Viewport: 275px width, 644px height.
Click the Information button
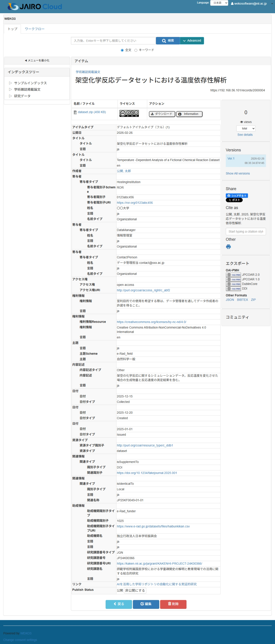click(189, 114)
